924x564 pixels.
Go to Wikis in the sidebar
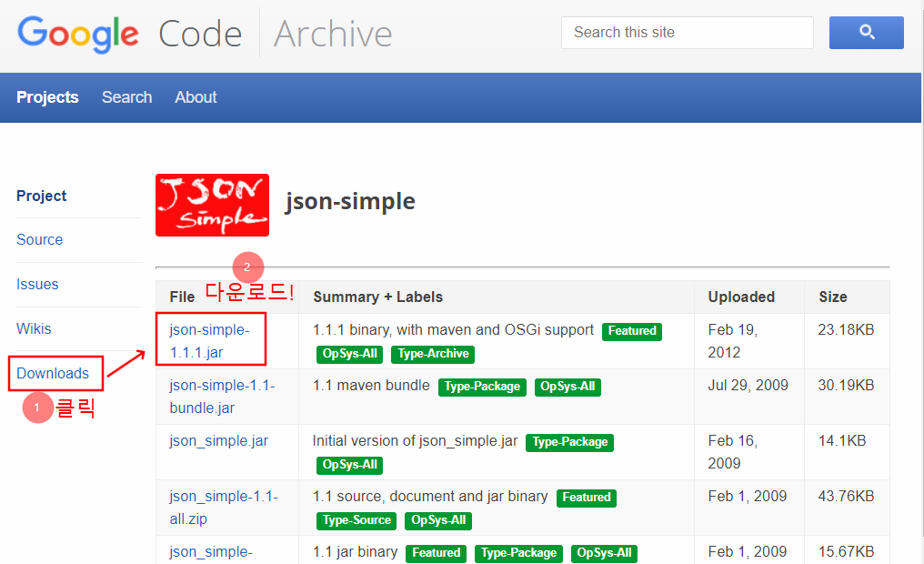point(34,329)
